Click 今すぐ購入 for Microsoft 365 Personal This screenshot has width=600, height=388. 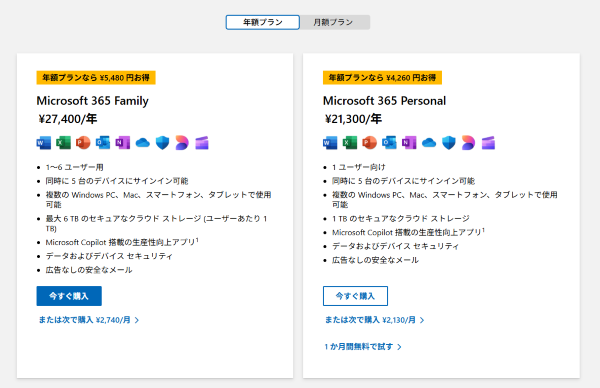tap(355, 296)
